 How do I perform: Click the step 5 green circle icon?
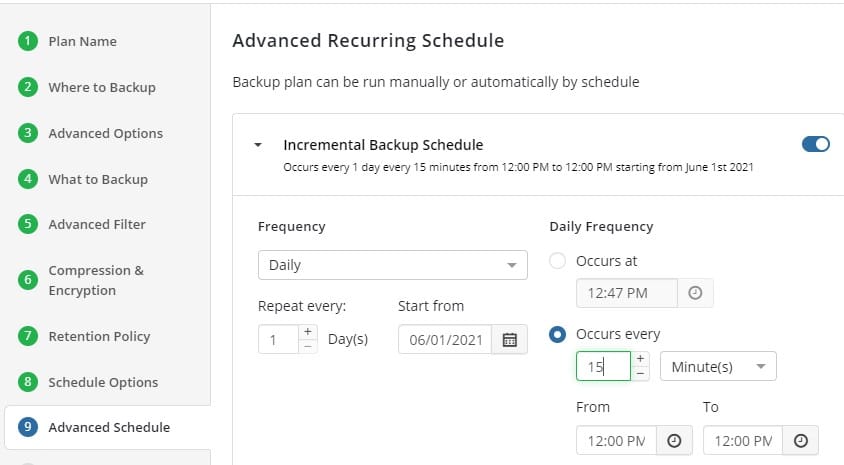[28, 224]
